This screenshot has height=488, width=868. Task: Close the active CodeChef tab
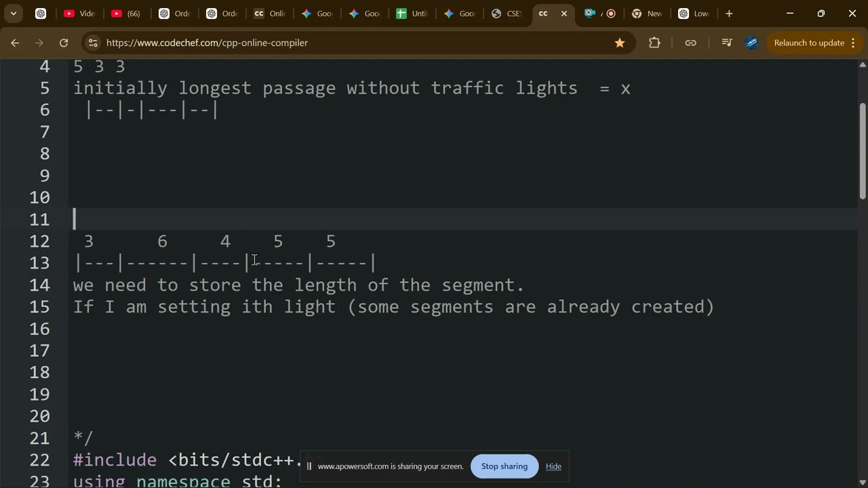[x=564, y=14]
